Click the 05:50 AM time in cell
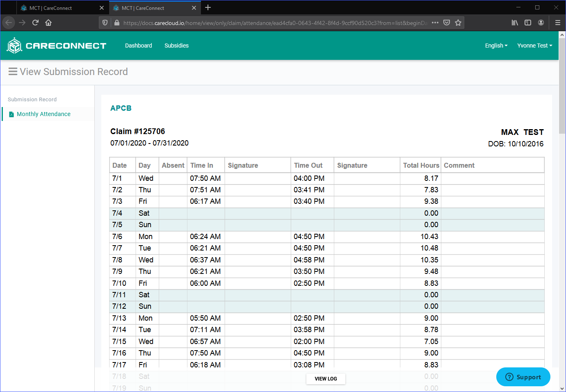Screen dimensions: 566x392 (x=205, y=318)
